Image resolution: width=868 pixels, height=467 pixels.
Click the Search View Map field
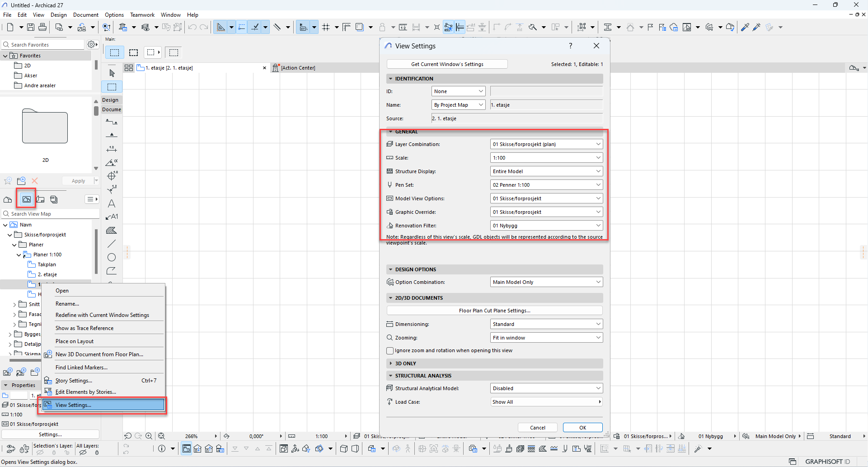pos(52,214)
